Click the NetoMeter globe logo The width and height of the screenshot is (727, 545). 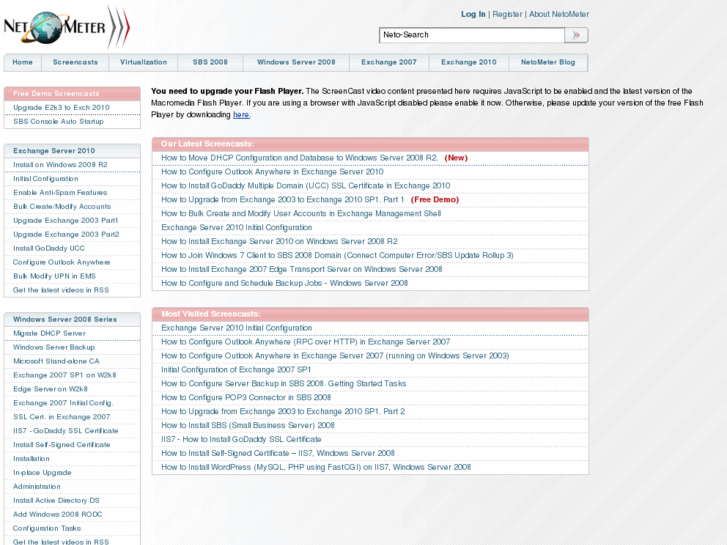[66, 27]
